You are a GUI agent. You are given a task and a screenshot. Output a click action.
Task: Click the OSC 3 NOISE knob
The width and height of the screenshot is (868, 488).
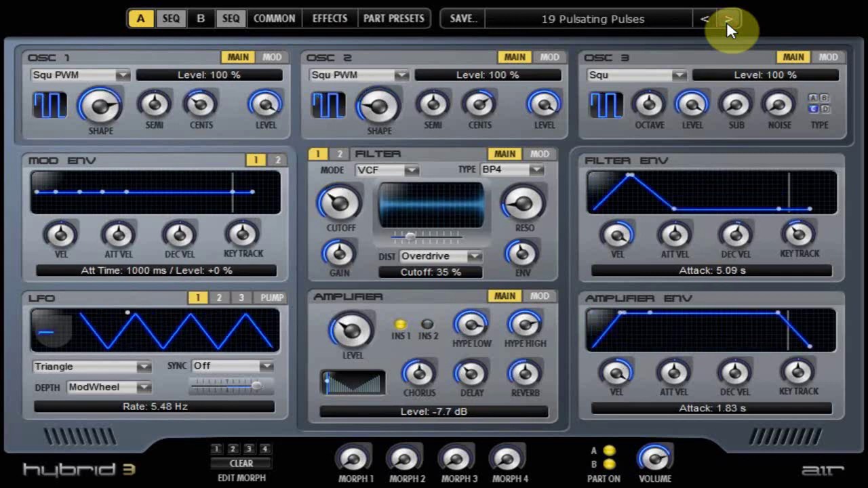[x=779, y=104]
